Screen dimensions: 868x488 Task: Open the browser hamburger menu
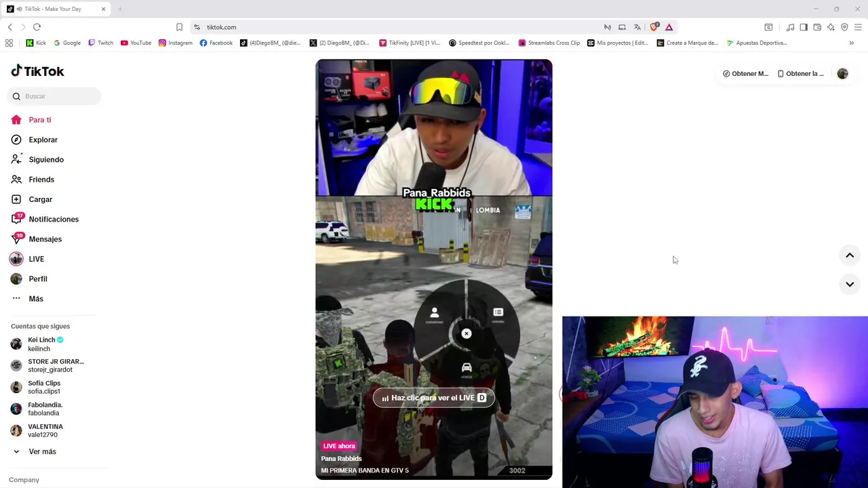[858, 27]
